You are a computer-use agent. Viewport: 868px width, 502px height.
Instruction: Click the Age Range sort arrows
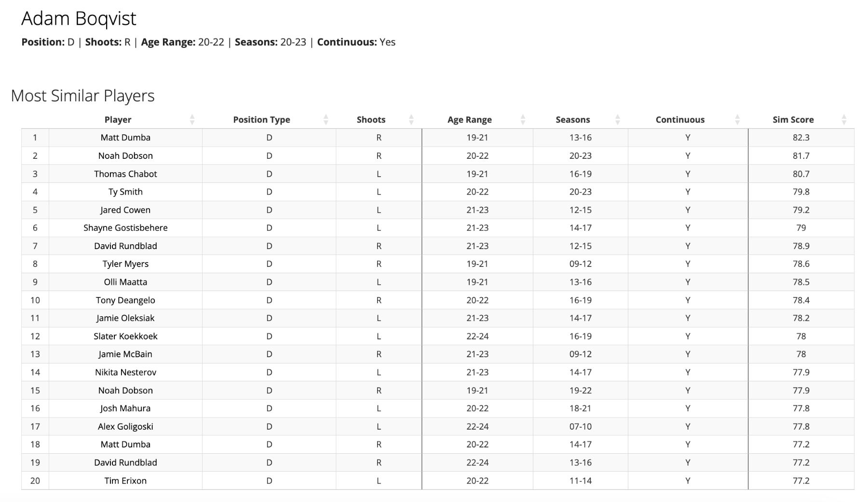(523, 120)
